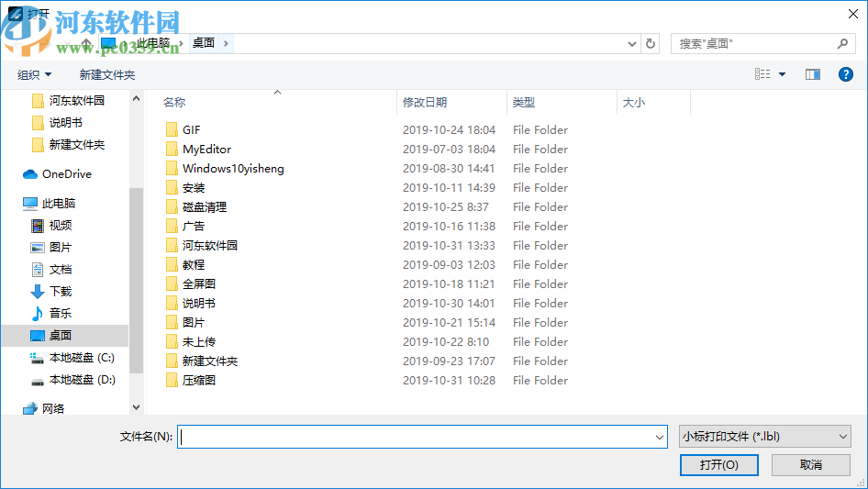Click the 此电脑 computer icon in sidebar
The image size is (868, 489).
[x=30, y=204]
